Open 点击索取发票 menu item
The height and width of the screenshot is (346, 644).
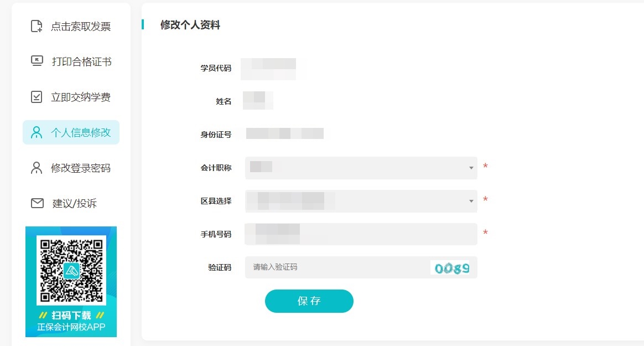[x=81, y=26]
